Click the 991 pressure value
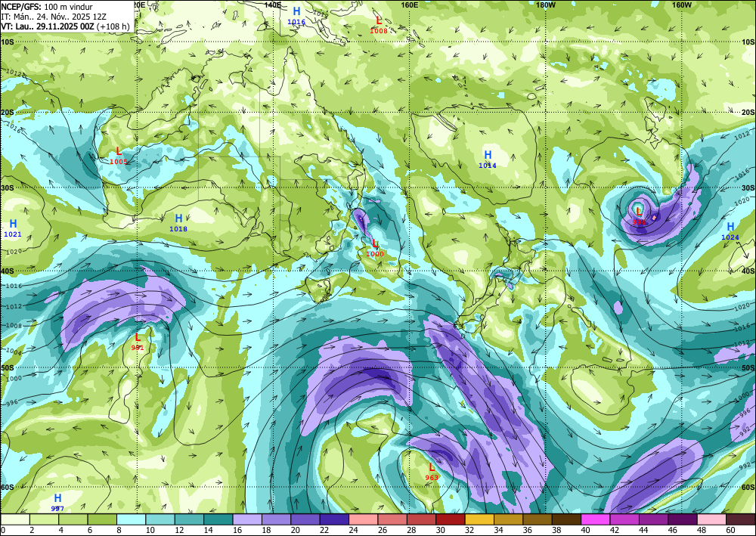The height and width of the screenshot is (536, 756). click(x=138, y=348)
